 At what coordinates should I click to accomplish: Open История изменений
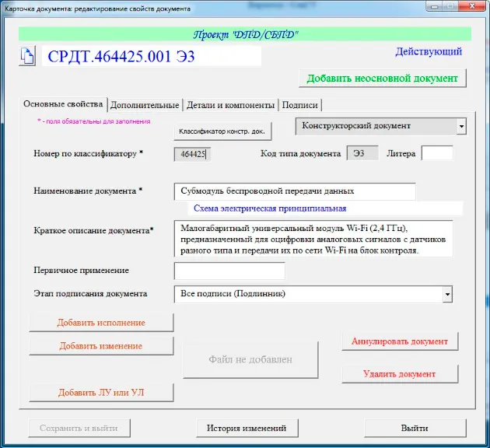click(247, 428)
